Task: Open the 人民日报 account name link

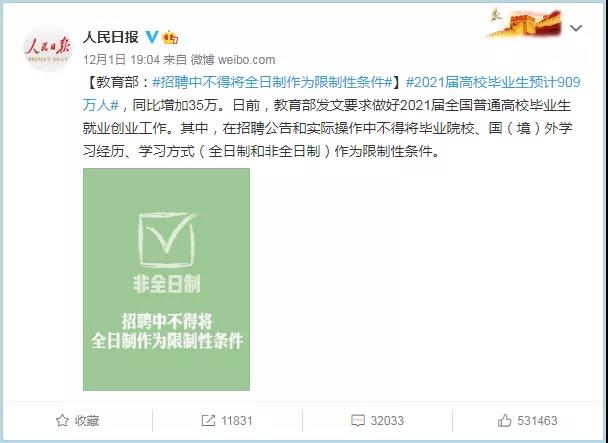Action: point(111,37)
